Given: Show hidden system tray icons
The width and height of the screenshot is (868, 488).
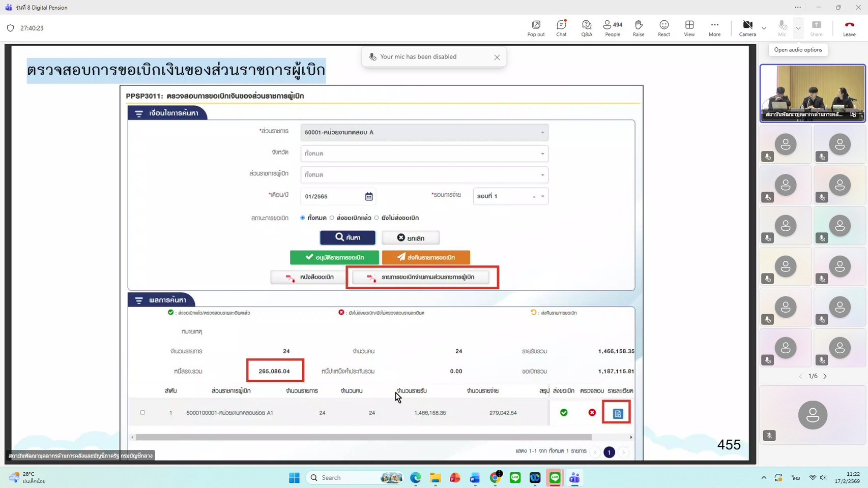Looking at the screenshot, I should [764, 478].
